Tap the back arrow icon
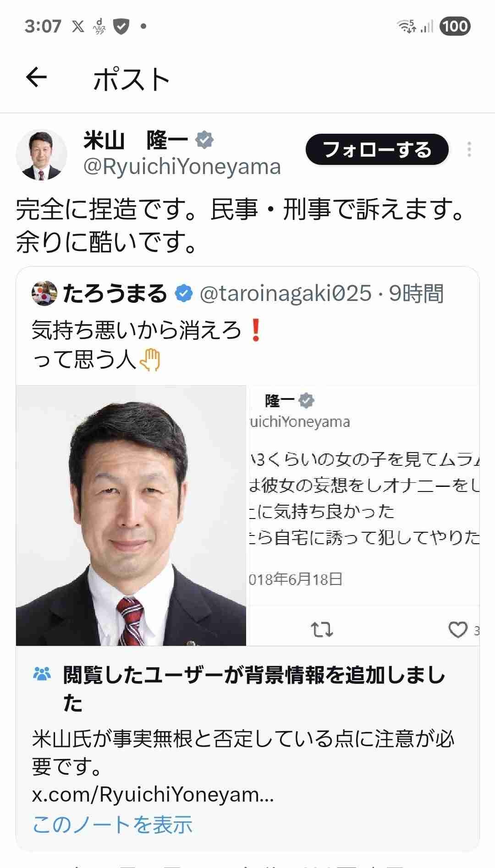 [x=37, y=77]
